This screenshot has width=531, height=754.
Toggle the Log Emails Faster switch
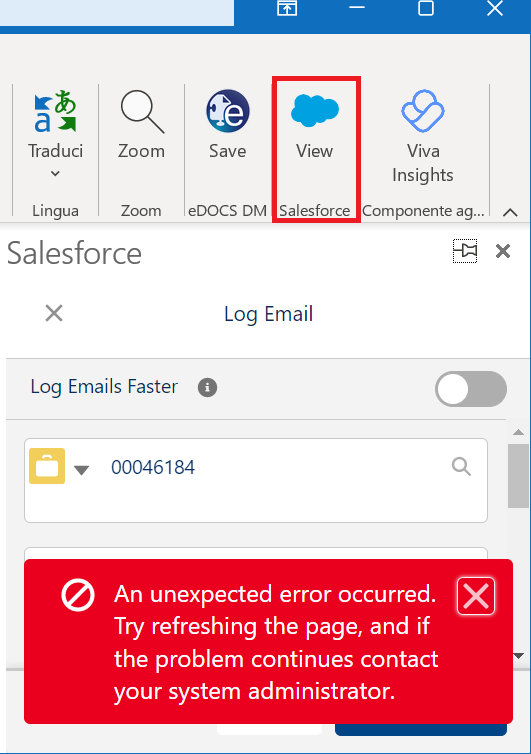[470, 389]
